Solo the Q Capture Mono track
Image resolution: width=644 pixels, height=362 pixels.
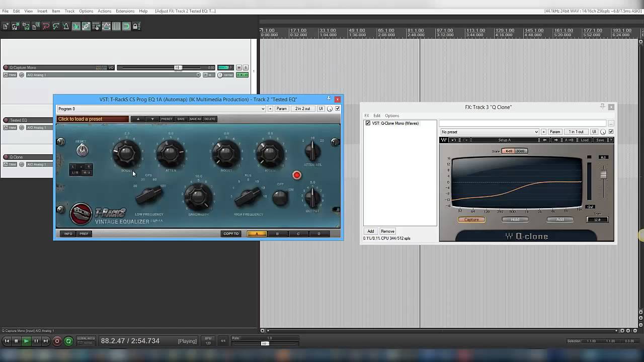point(246,67)
